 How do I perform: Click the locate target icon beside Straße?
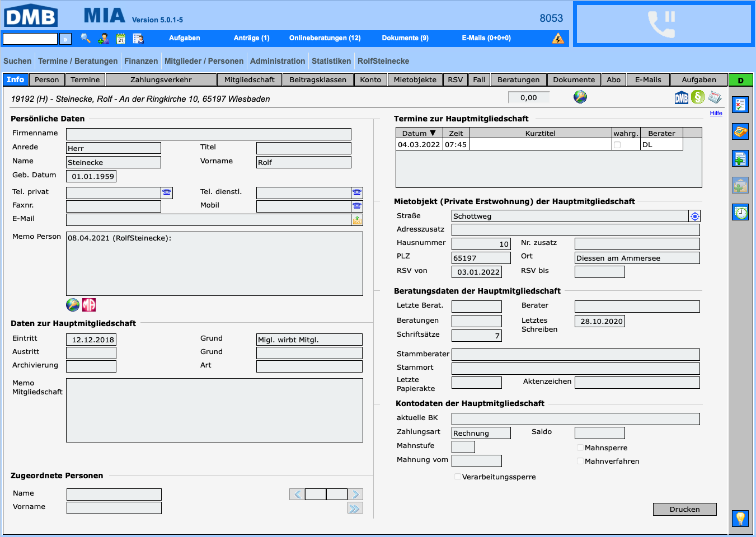click(x=694, y=216)
